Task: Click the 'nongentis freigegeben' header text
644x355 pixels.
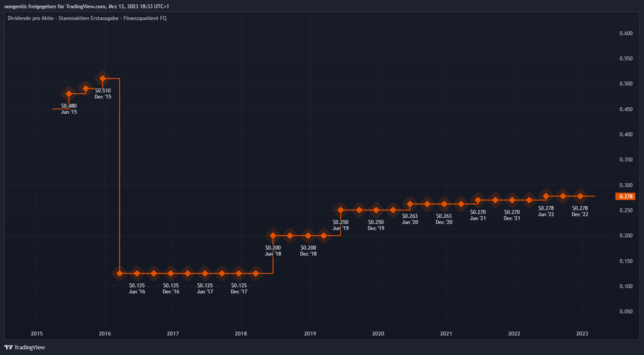Action: 34,7
